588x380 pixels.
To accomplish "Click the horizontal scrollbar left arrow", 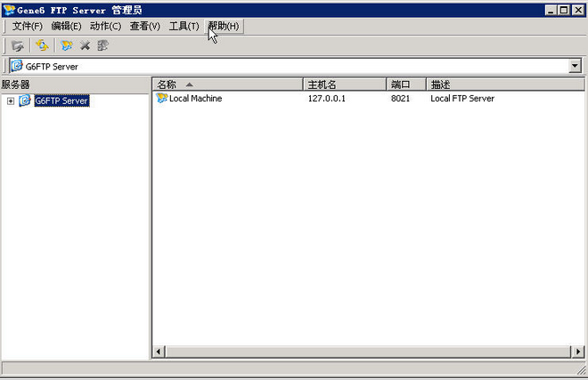I will click(159, 352).
